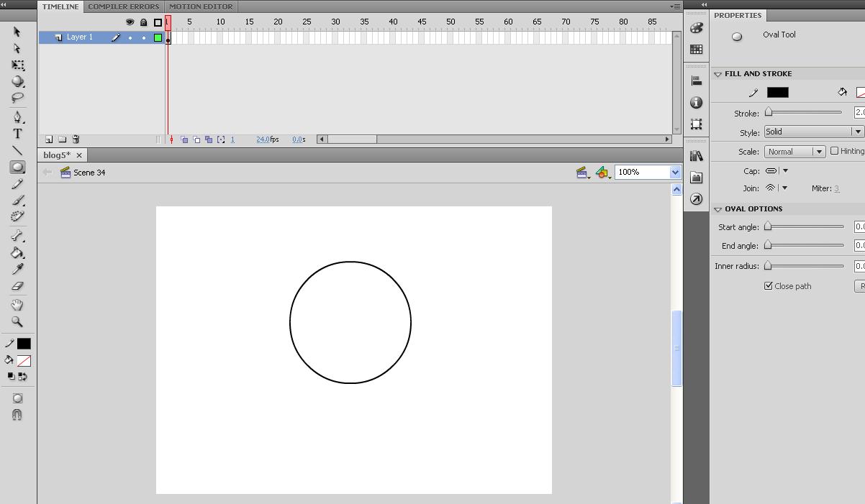This screenshot has height=504, width=865.
Task: Open the Project panel arrow icon
Action: [696, 199]
